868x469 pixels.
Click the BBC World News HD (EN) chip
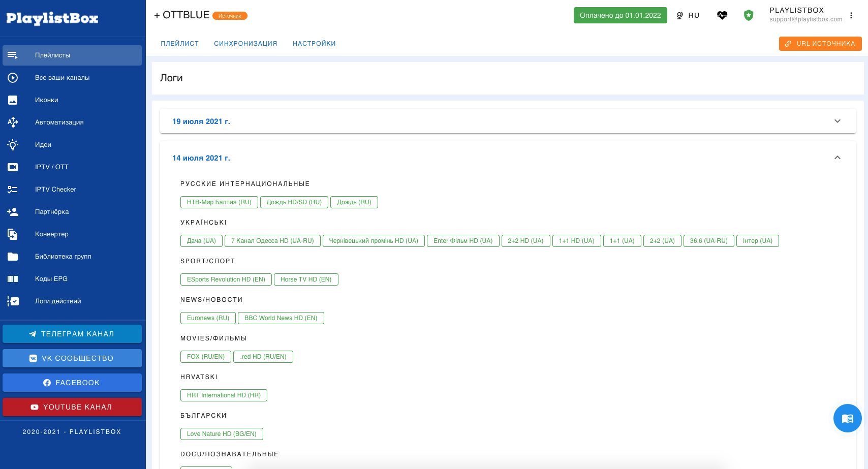click(281, 318)
